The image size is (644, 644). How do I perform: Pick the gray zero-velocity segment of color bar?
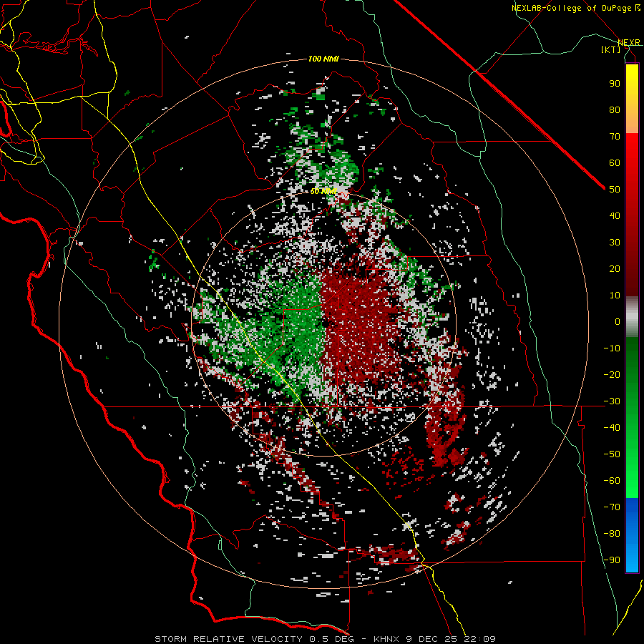632,317
